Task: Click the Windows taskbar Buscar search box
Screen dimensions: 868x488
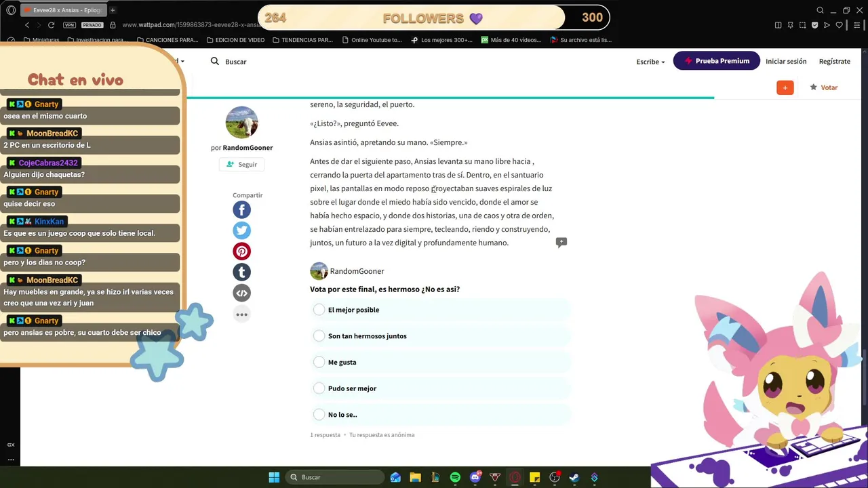Action: point(334,477)
